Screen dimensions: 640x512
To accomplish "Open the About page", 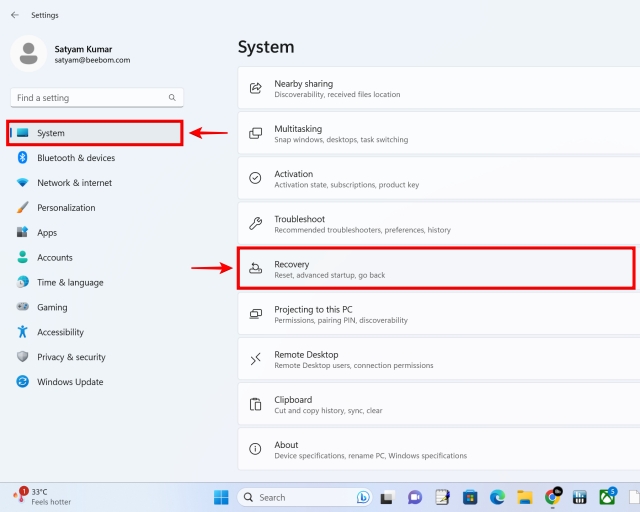I will coord(439,450).
